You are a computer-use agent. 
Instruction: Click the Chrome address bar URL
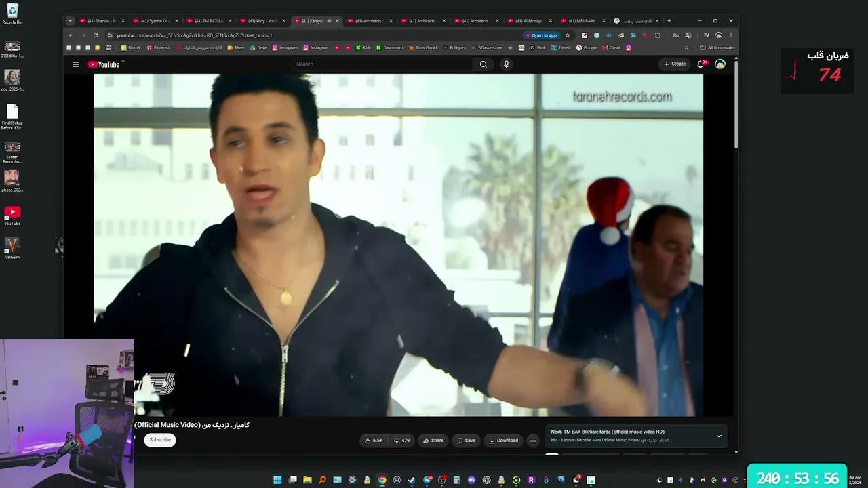[194, 35]
